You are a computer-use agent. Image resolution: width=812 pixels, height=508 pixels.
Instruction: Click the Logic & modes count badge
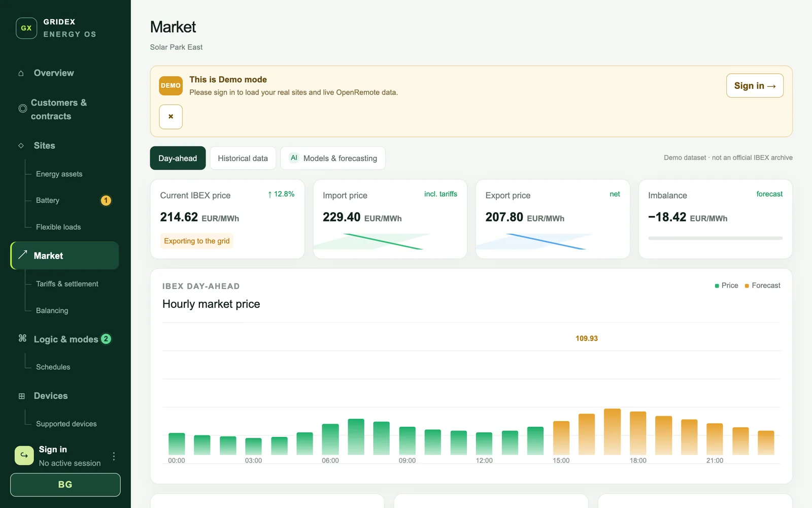pyautogui.click(x=106, y=339)
